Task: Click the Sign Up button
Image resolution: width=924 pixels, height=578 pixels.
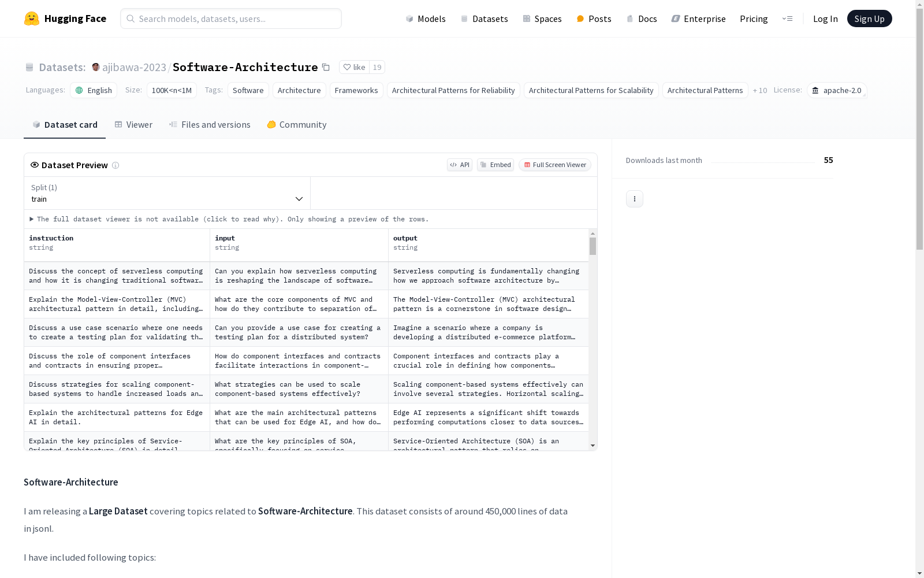Action: [x=869, y=18]
